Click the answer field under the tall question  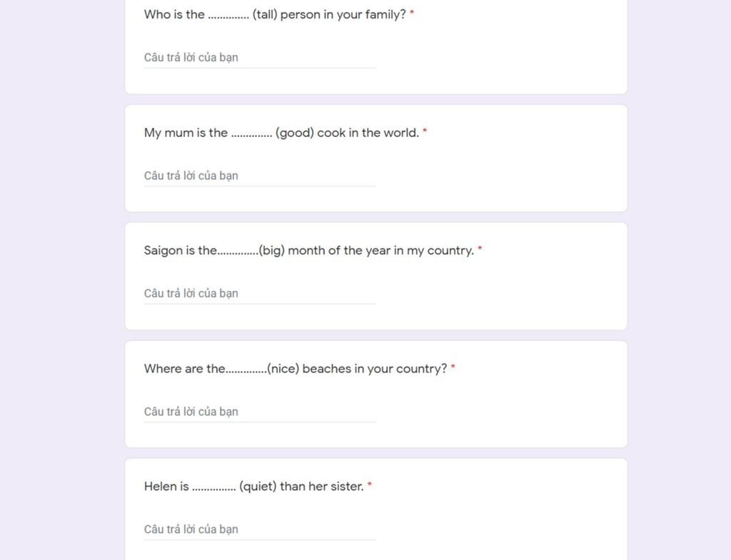point(260,57)
